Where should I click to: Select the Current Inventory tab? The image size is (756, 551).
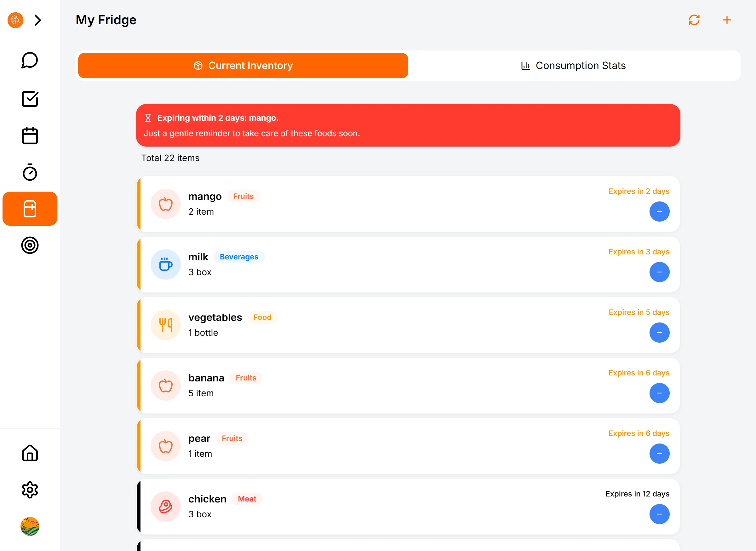[x=243, y=66]
